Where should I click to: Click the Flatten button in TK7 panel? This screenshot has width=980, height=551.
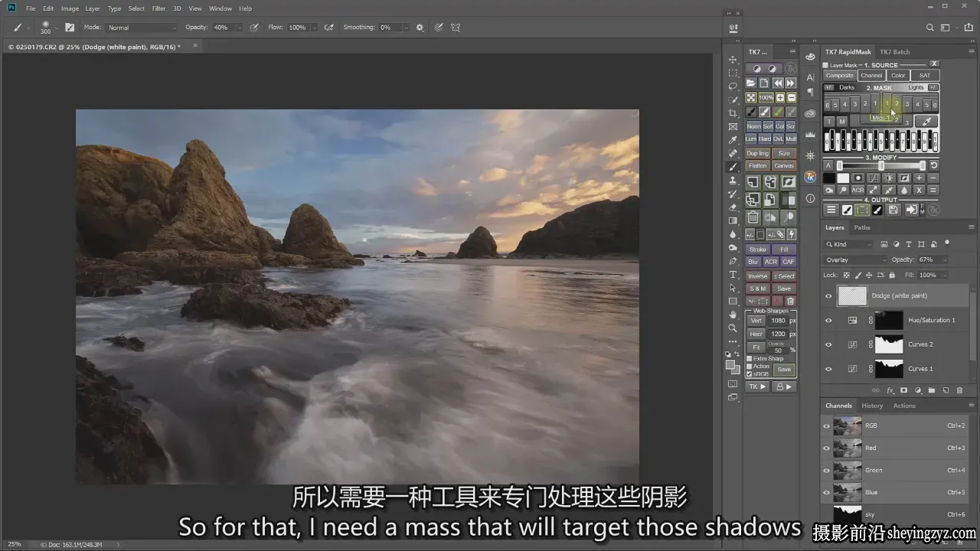758,166
